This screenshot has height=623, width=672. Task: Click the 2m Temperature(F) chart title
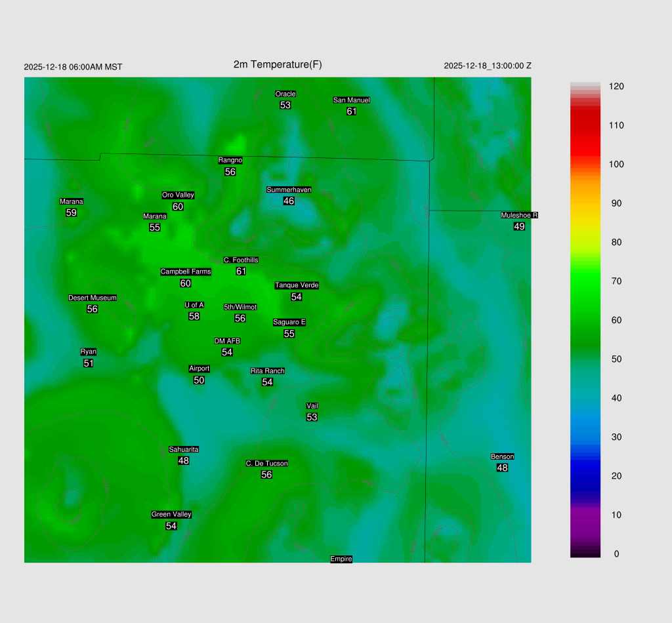(278, 64)
